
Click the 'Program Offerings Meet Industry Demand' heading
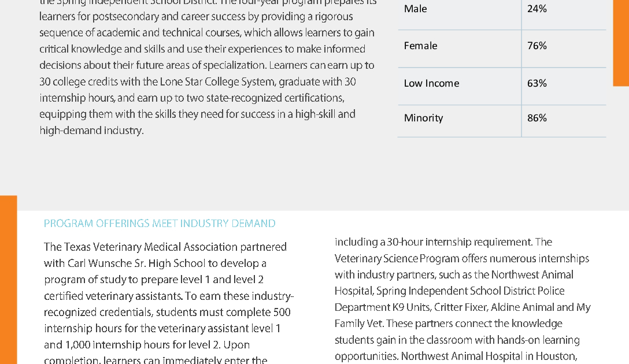click(160, 223)
